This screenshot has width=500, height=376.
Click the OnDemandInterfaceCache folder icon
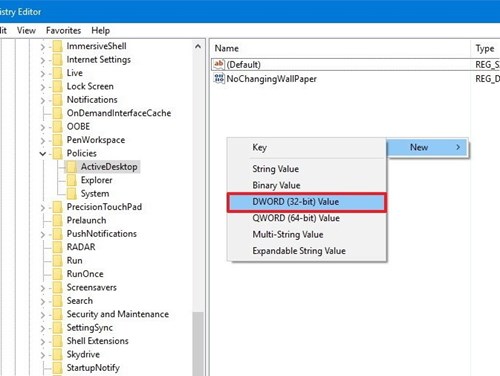(58, 113)
